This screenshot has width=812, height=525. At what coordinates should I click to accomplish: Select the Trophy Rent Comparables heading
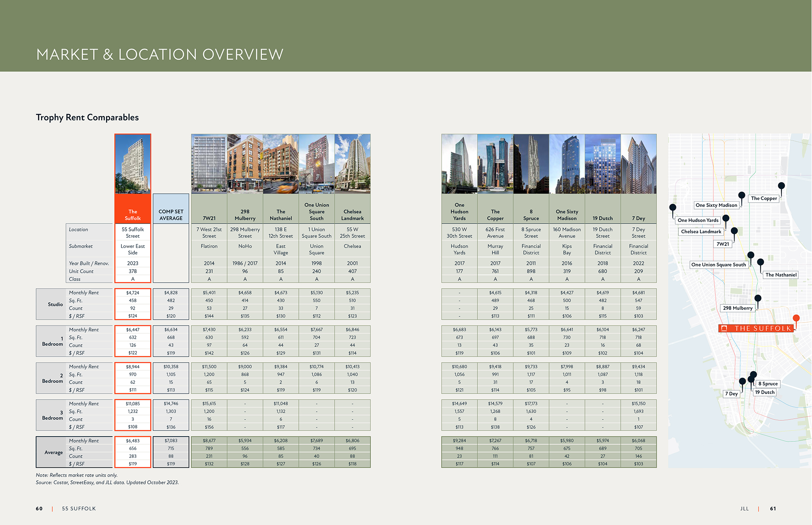[87, 117]
